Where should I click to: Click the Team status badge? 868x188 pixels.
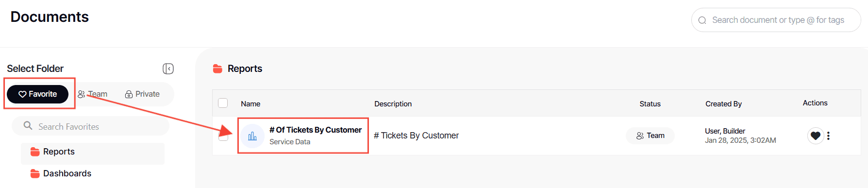pos(651,136)
